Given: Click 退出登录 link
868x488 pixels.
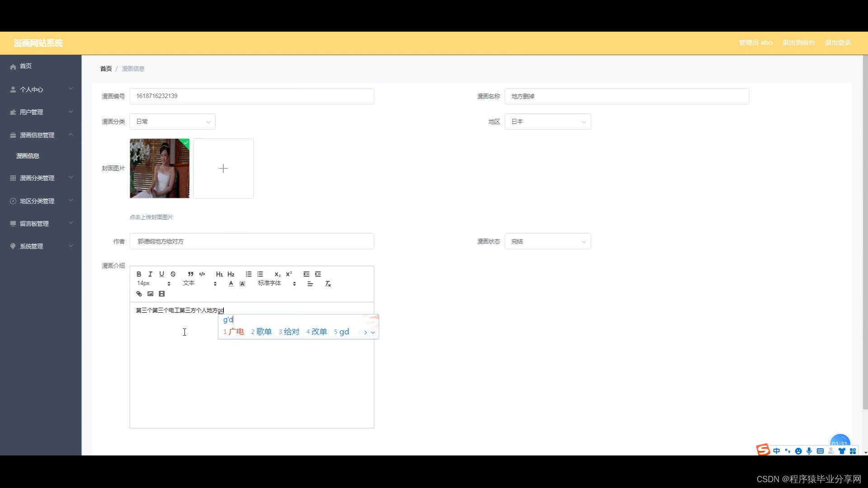Looking at the screenshot, I should pos(838,42).
